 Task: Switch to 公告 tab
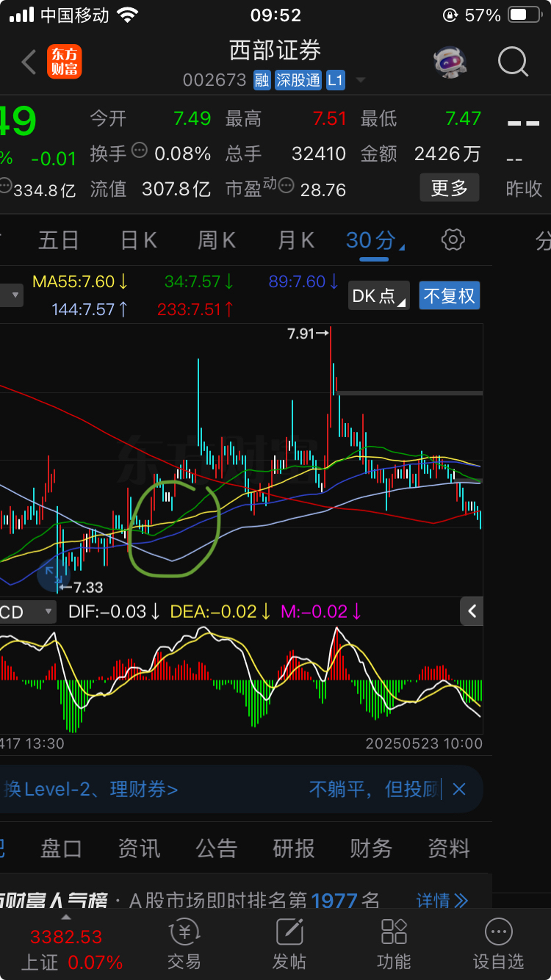click(x=216, y=849)
